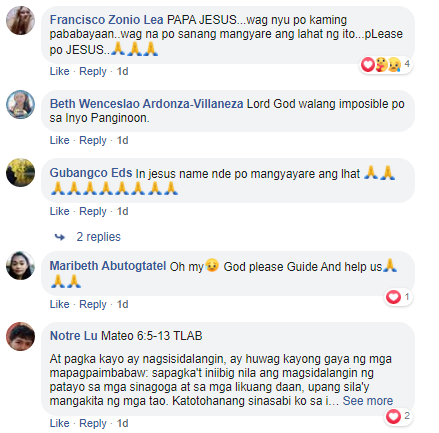This screenshot has width=439, height=433.
Task: Click heart reaction on Notre Lu's comment
Action: [393, 416]
